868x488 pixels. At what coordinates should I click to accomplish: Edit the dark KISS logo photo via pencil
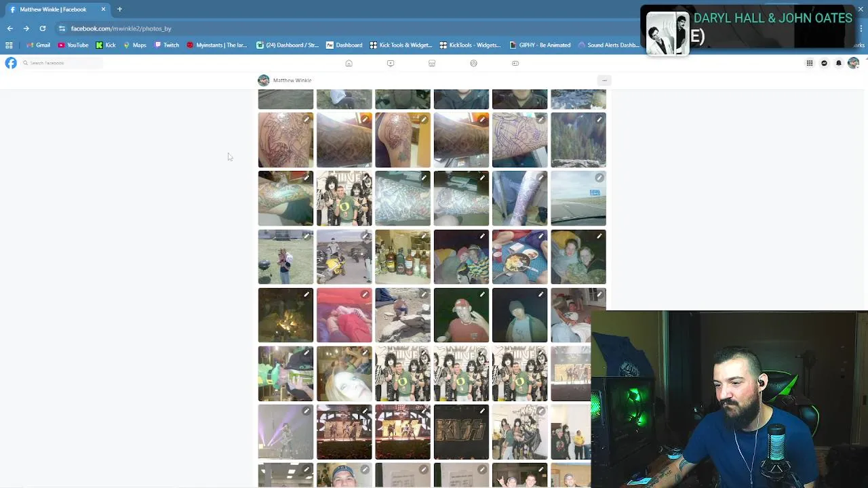(482, 411)
